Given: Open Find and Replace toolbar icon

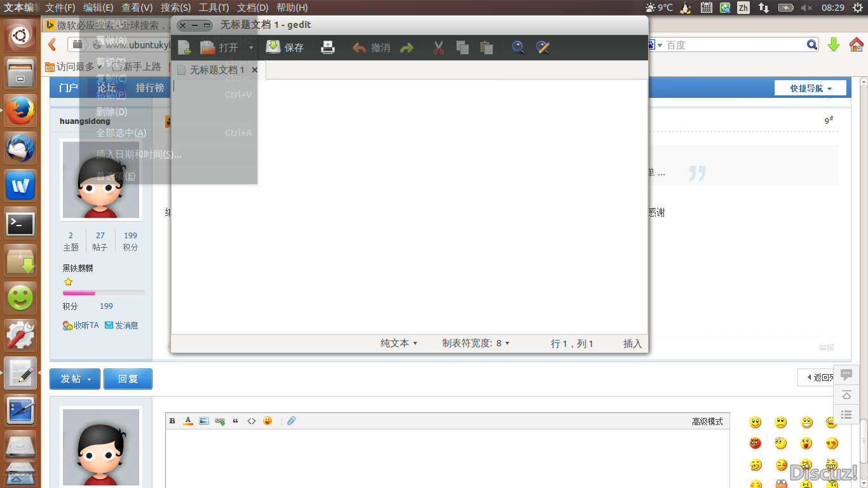Looking at the screenshot, I should [542, 47].
